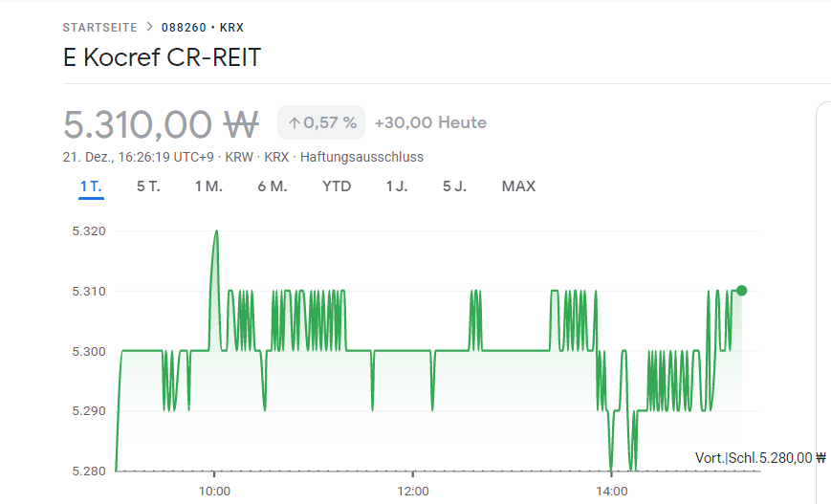Click the 5.310 y-axis label

89,291
